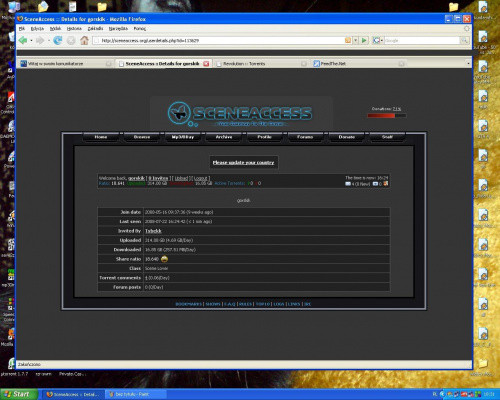The height and width of the screenshot is (400, 500).
Task: Click the URL address input field
Action: click(x=218, y=40)
